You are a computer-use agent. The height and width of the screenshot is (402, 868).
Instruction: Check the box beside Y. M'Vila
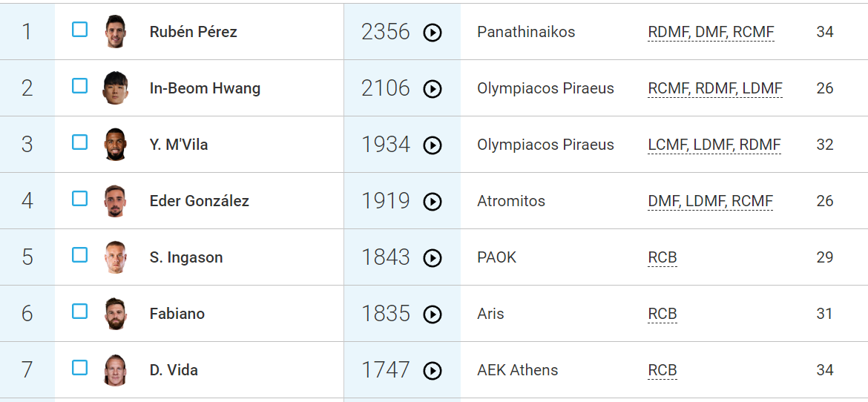[79, 142]
